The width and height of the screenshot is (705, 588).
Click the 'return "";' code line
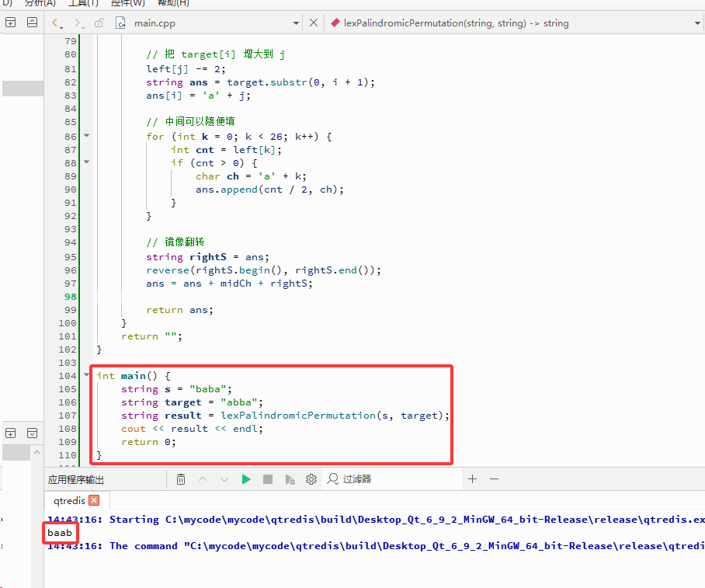pyautogui.click(x=152, y=336)
